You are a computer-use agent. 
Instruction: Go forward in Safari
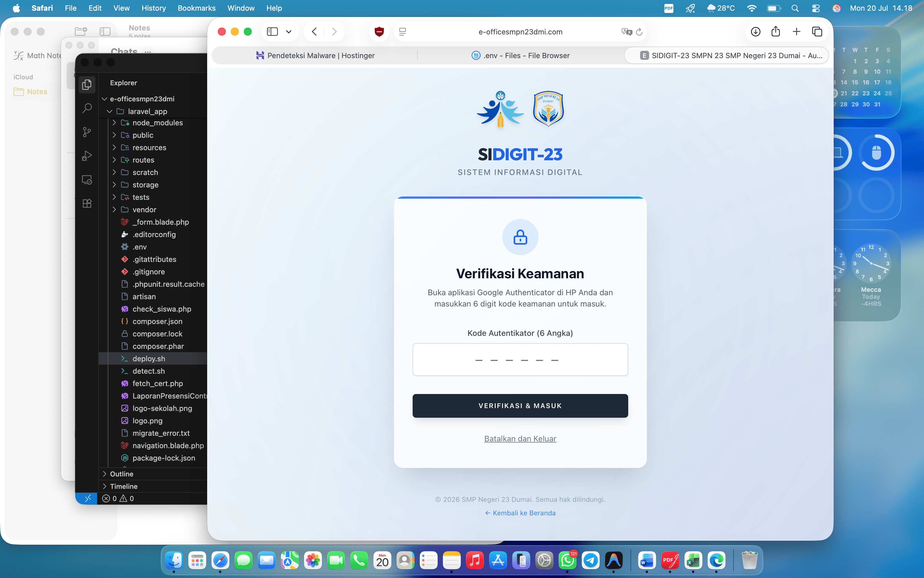(x=334, y=32)
